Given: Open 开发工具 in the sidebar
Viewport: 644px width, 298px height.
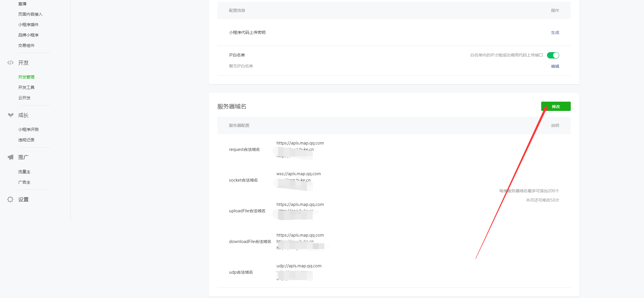Looking at the screenshot, I should point(26,87).
